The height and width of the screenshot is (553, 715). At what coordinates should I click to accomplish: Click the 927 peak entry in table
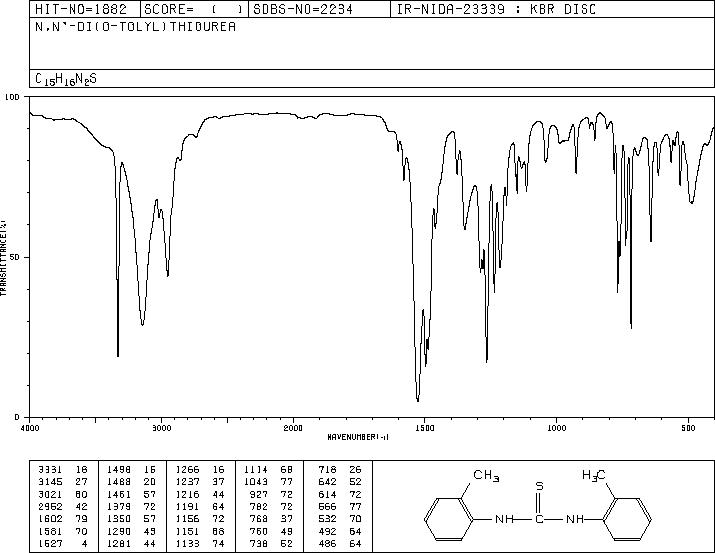point(272,494)
